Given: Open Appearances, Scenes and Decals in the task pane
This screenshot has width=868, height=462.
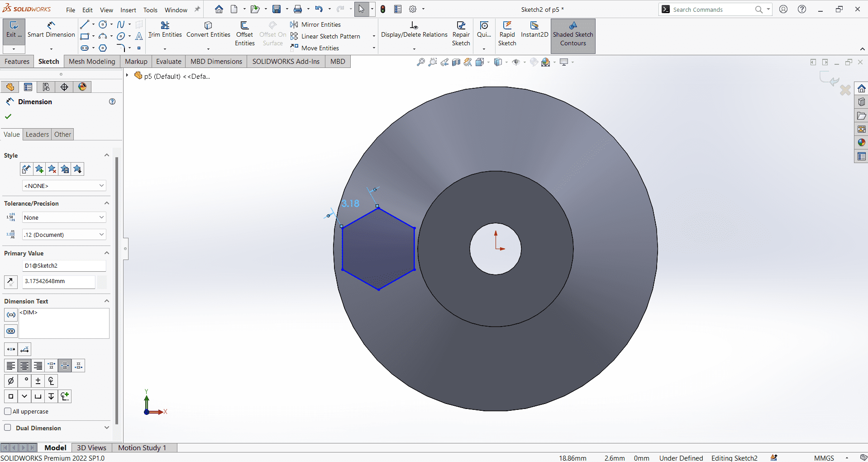Looking at the screenshot, I should click(861, 143).
